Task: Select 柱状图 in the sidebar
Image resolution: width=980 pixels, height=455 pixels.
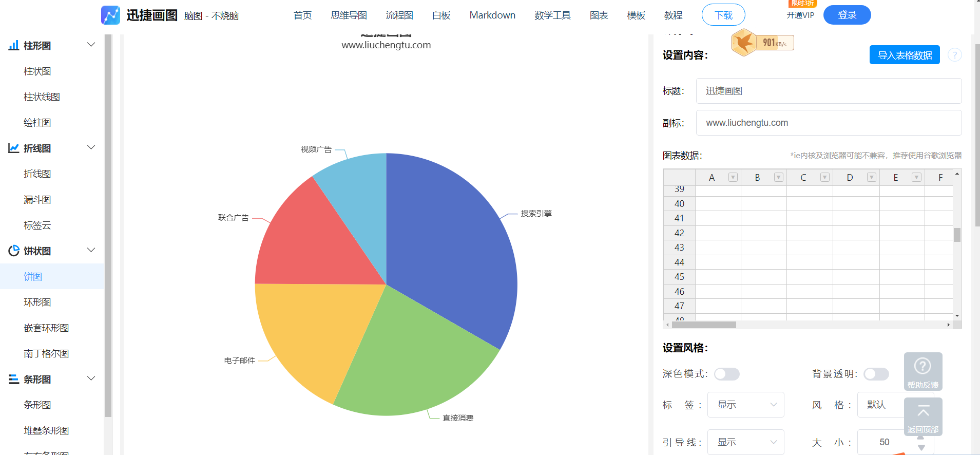Action: (x=37, y=71)
